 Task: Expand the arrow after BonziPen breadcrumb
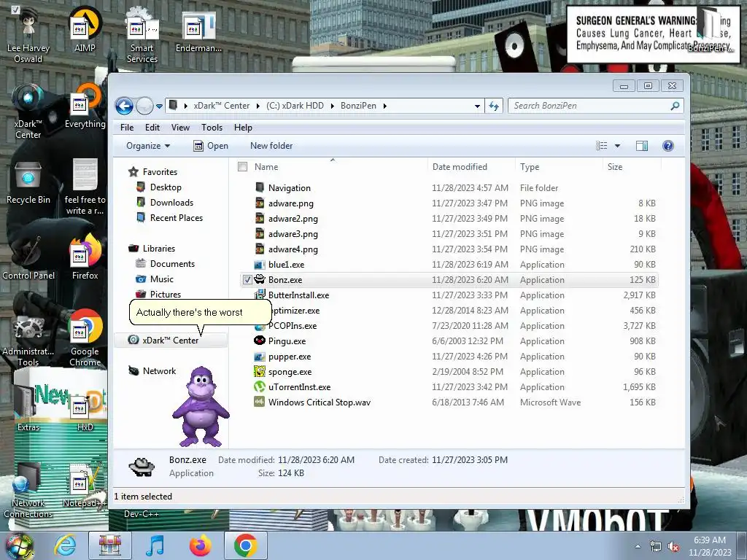tap(385, 106)
